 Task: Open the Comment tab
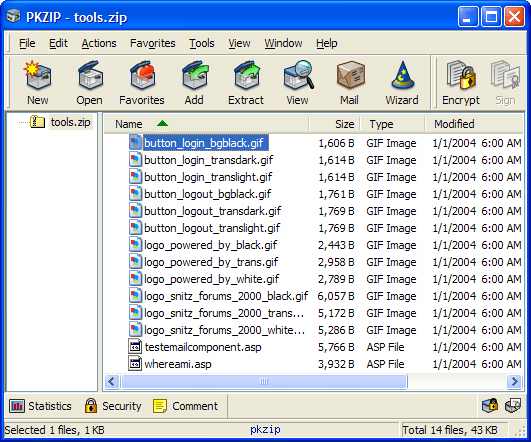pyautogui.click(x=186, y=406)
